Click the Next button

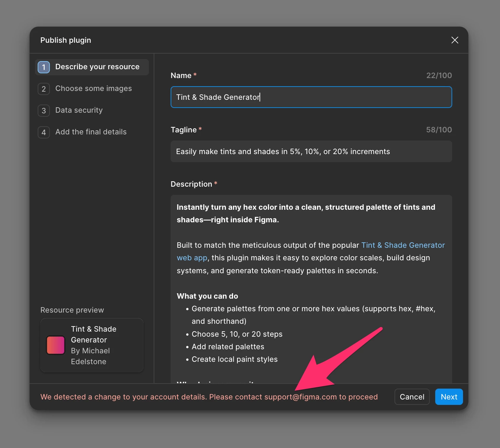[x=449, y=397]
